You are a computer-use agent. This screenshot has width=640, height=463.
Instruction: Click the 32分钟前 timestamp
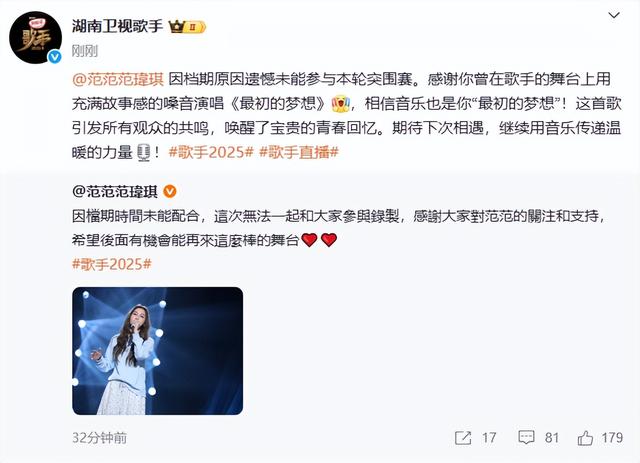click(x=100, y=438)
